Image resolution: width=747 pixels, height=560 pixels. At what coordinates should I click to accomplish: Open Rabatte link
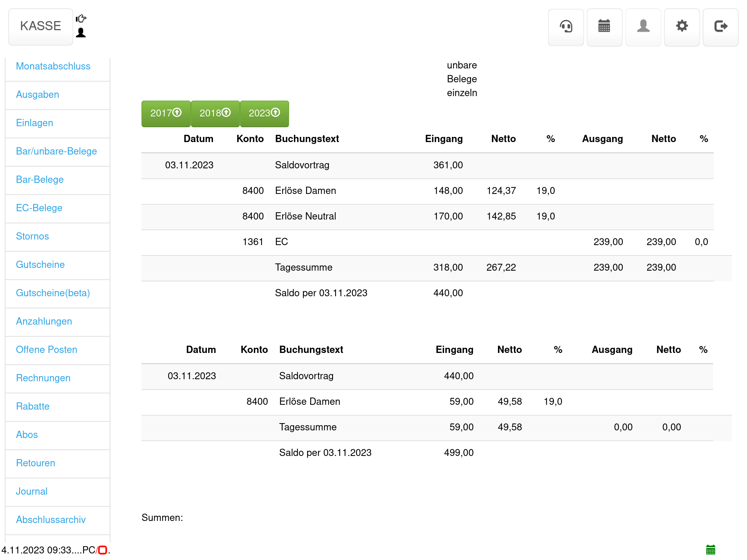(33, 406)
